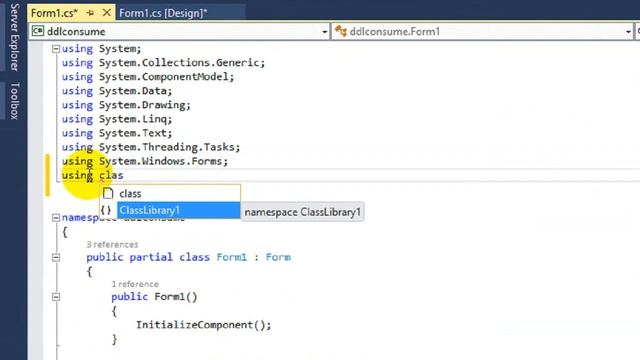
Task: Open the ddlconsume.Form1 type dropdown
Action: pyautogui.click(x=628, y=32)
